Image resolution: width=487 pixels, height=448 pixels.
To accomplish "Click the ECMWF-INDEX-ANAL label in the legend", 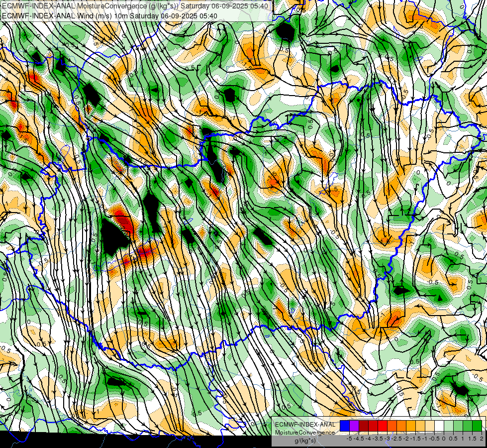I will click(x=305, y=425).
